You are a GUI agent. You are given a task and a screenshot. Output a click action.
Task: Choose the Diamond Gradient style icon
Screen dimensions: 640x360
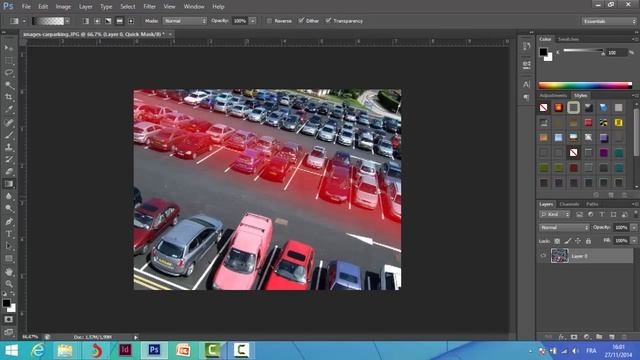coord(131,21)
